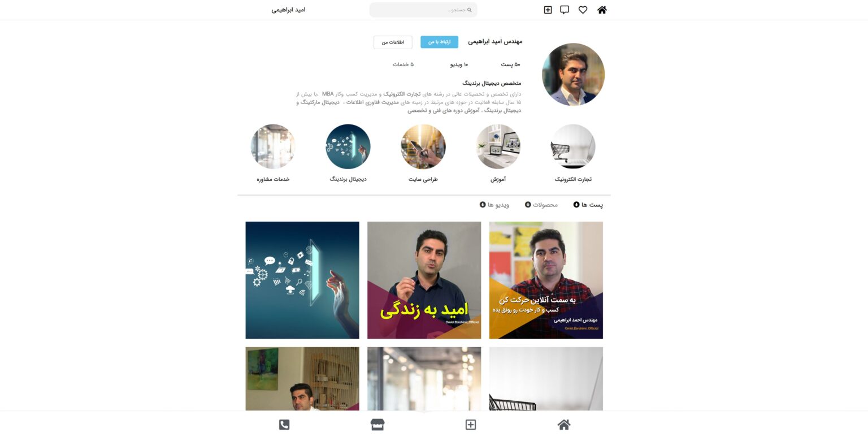Open the store icon in bottom bar
This screenshot has width=868, height=441.
(377, 425)
